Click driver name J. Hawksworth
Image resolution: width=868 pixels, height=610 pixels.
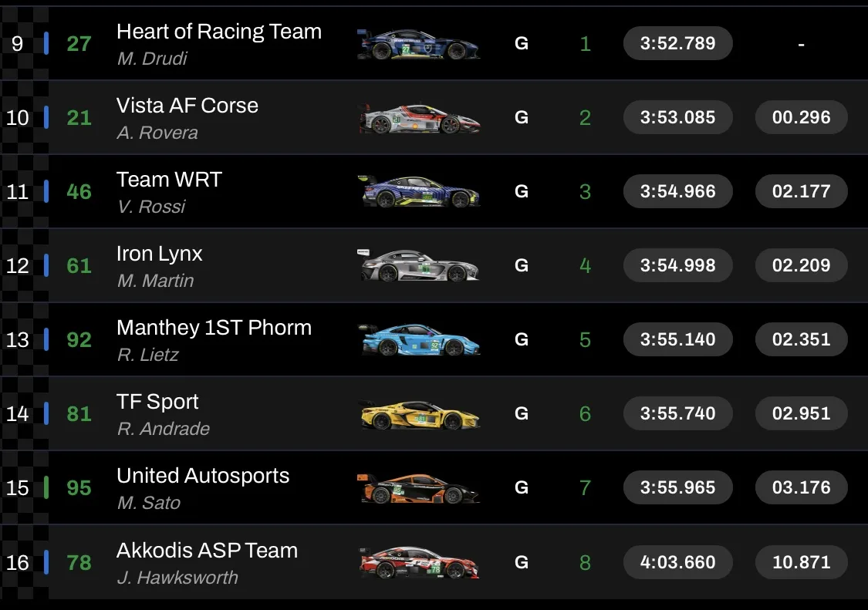(x=177, y=578)
